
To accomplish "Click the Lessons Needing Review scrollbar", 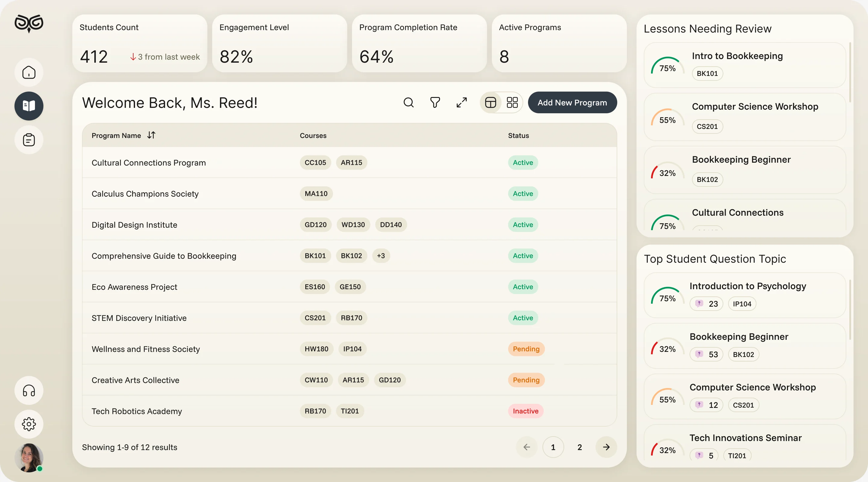I will 850,72.
